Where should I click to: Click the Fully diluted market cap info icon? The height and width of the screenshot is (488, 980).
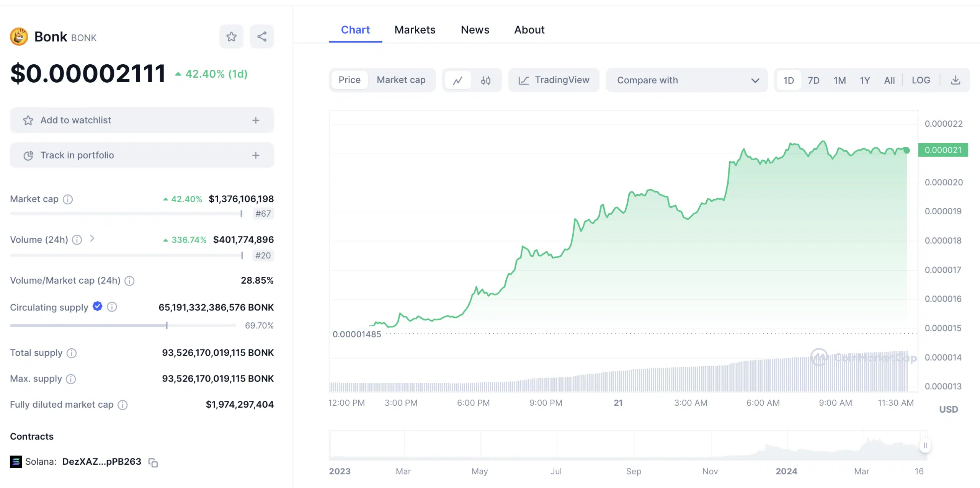(x=122, y=405)
